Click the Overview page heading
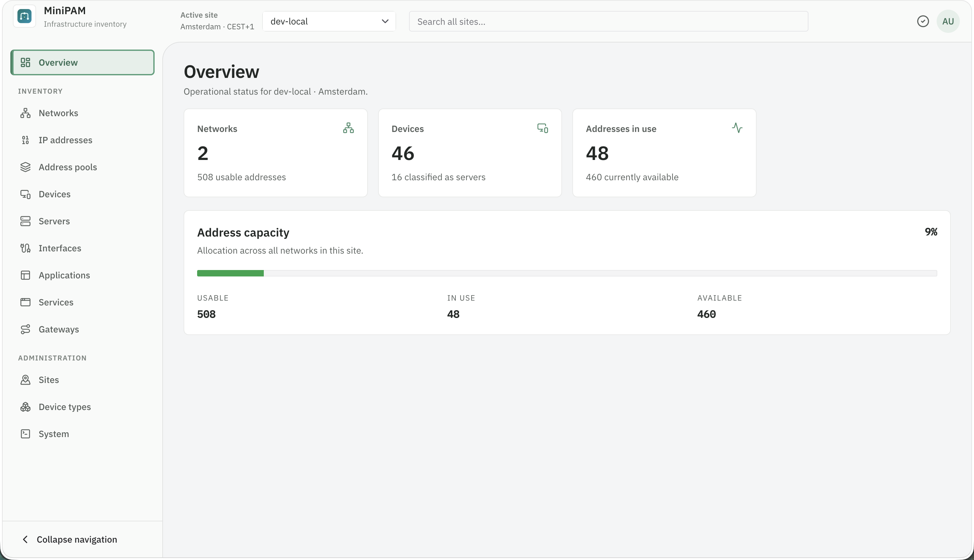Screen dimensions: 974x560 tap(221, 72)
